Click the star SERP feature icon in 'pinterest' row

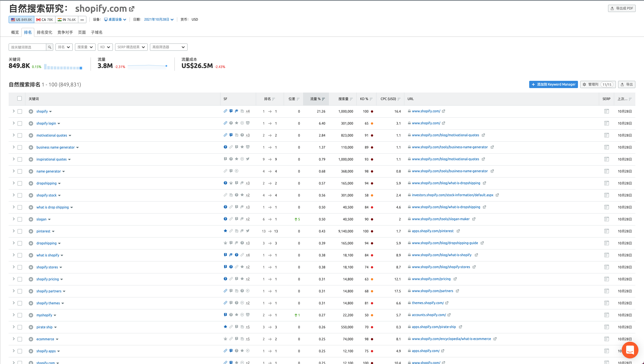(225, 231)
